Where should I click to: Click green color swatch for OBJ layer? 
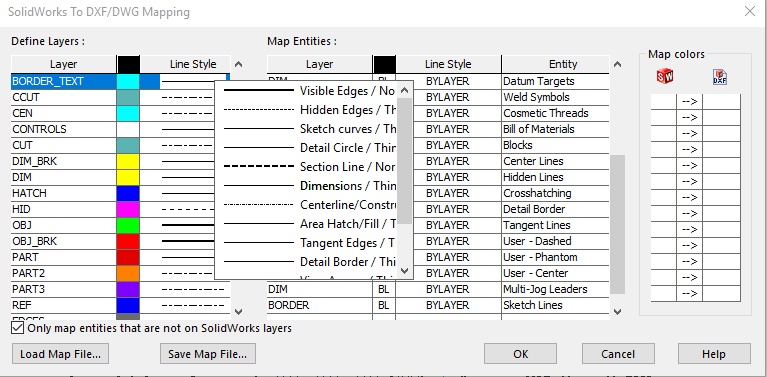click(x=128, y=225)
